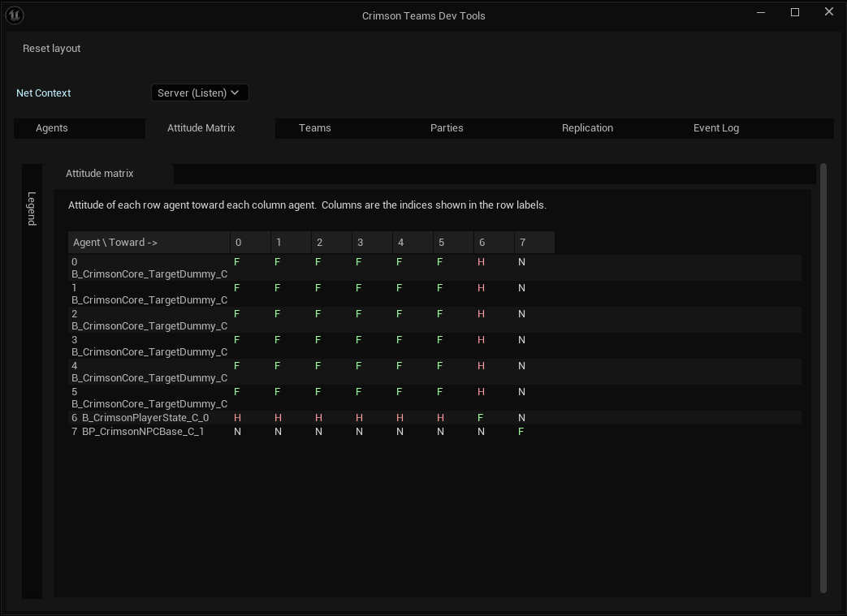
Task: Maximize the Crimson Teams Dev Tools window
Action: tap(794, 12)
